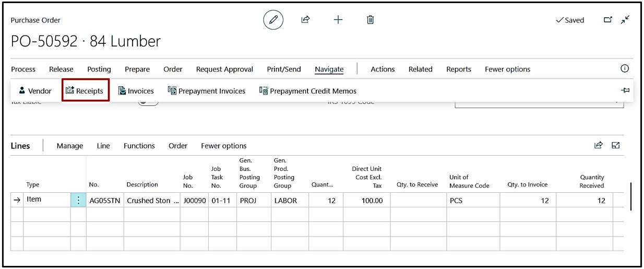This screenshot has height=269, width=644.
Task: Pin the action bar with pin icon
Action: [x=625, y=90]
